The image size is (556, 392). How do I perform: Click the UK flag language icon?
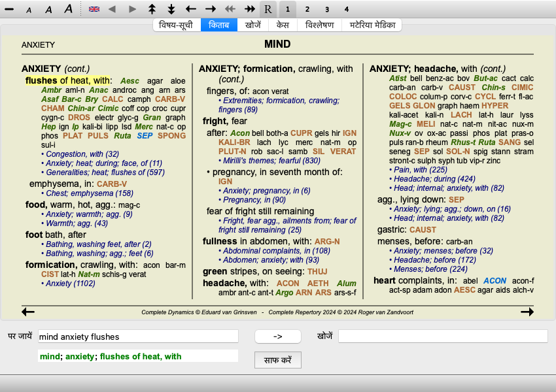click(x=94, y=9)
